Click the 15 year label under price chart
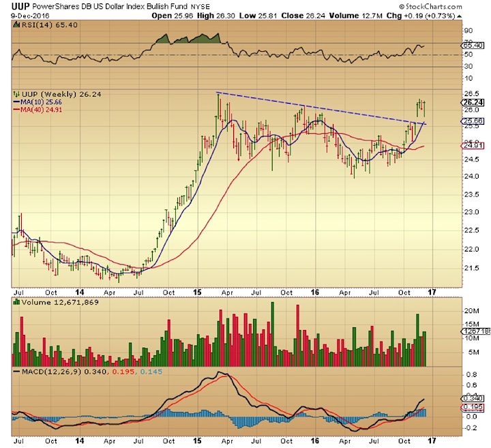This screenshot has height=448, width=491. pyautogui.click(x=197, y=292)
